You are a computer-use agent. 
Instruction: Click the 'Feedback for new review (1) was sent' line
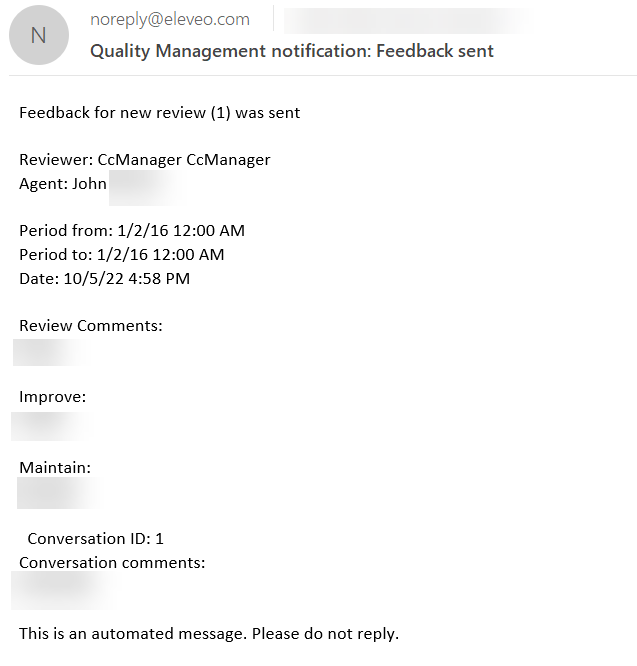tap(159, 112)
